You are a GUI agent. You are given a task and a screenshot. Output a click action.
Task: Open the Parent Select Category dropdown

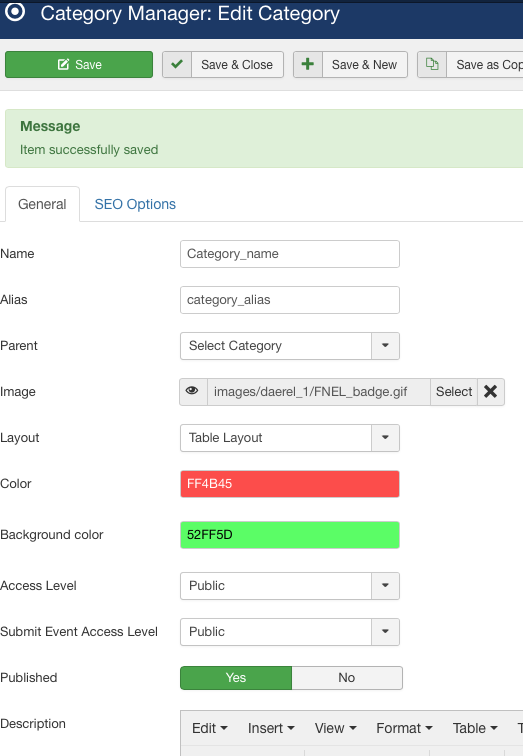coord(290,346)
